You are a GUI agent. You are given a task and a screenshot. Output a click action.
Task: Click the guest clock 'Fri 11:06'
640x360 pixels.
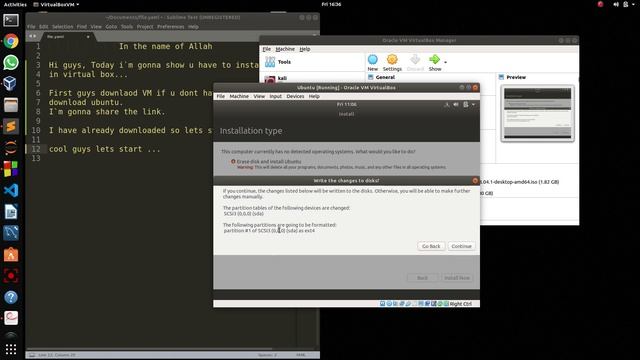tap(347, 104)
